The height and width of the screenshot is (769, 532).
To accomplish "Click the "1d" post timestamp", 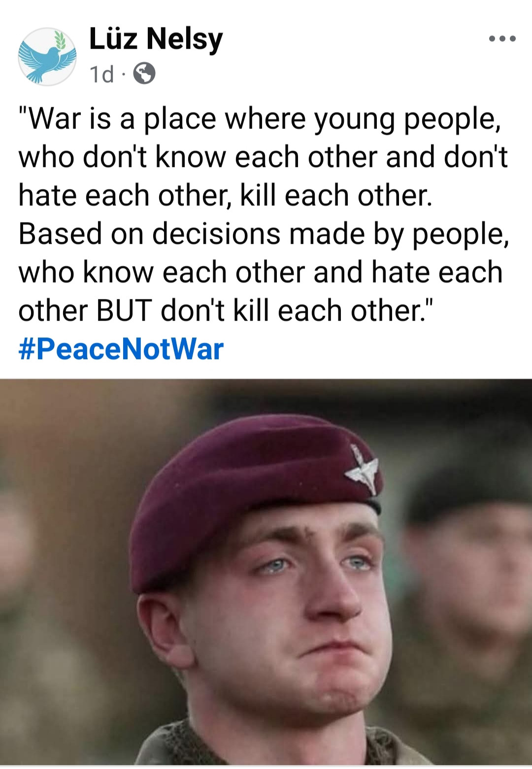I will 101,74.
